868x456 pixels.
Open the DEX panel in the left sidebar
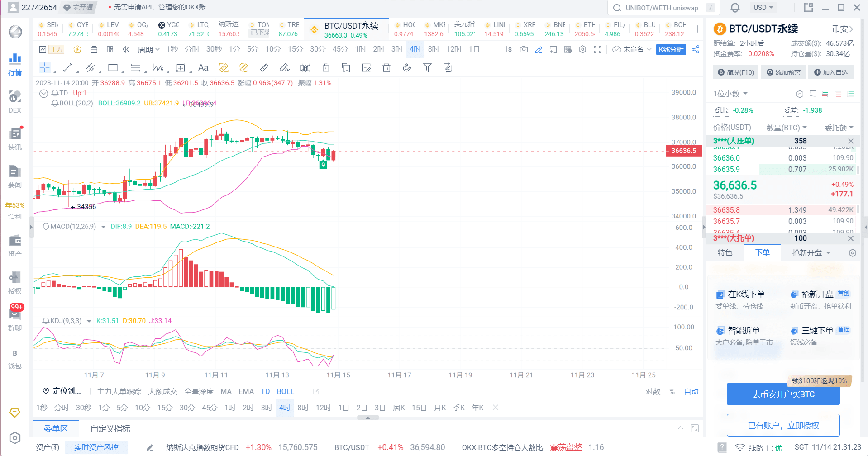[14, 100]
